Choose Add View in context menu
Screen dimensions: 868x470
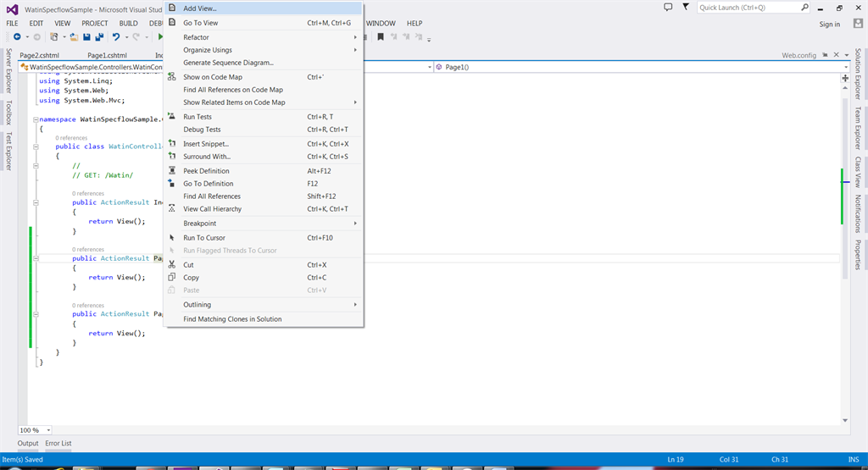pos(264,8)
